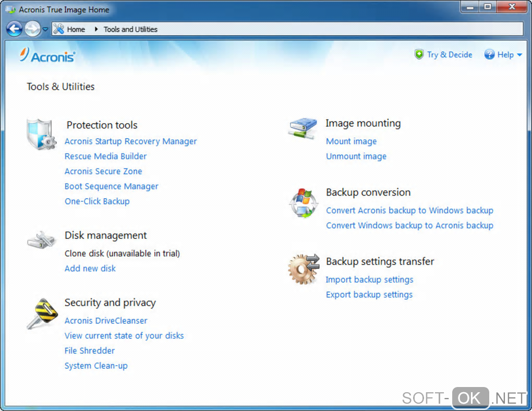This screenshot has height=411, width=532.
Task: Minimize the Acronis True Image Home window
Action: click(470, 7)
